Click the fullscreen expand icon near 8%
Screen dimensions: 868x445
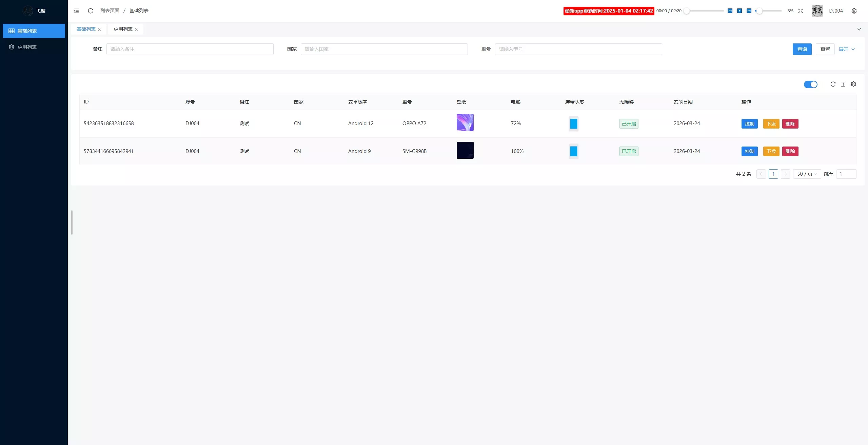801,11
